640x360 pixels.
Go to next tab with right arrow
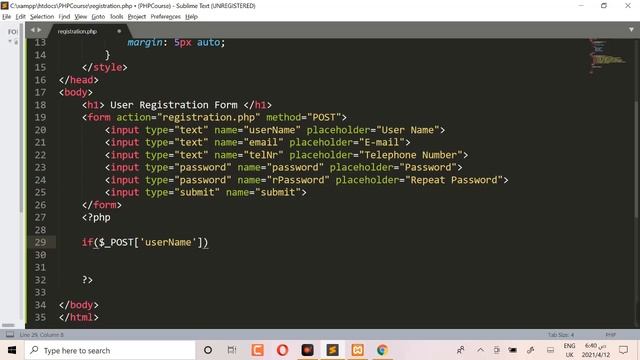pos(39,30)
